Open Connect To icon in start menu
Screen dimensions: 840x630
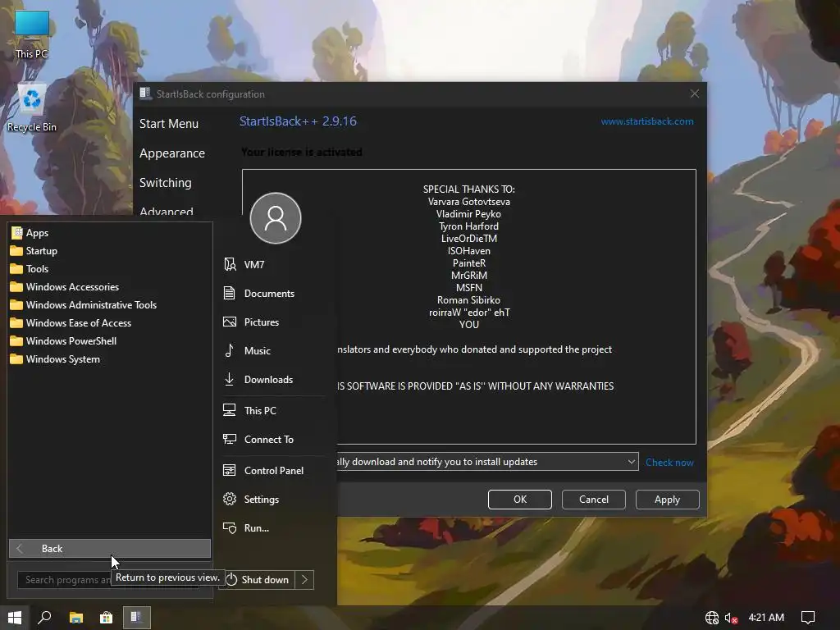coord(230,440)
